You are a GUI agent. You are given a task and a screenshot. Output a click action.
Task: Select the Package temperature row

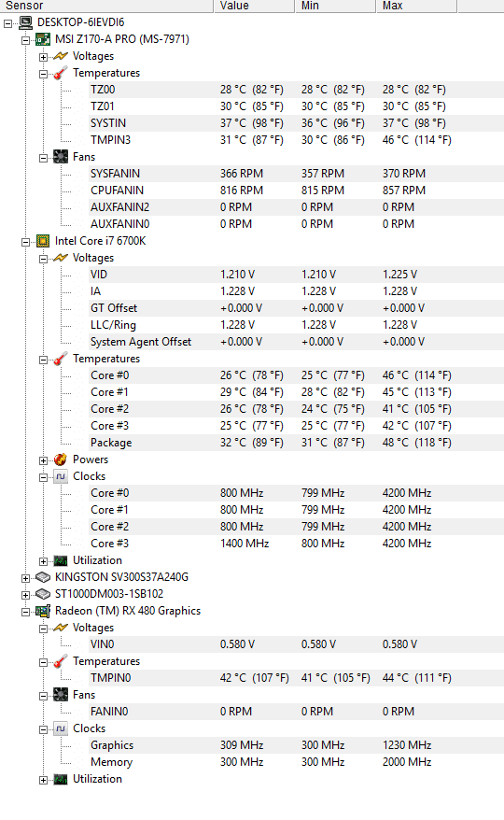pos(297,443)
